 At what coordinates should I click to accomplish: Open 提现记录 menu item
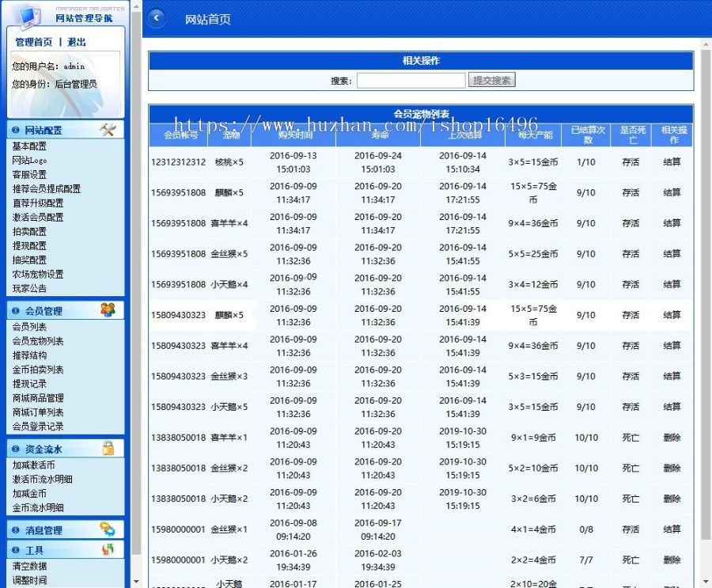point(29,384)
